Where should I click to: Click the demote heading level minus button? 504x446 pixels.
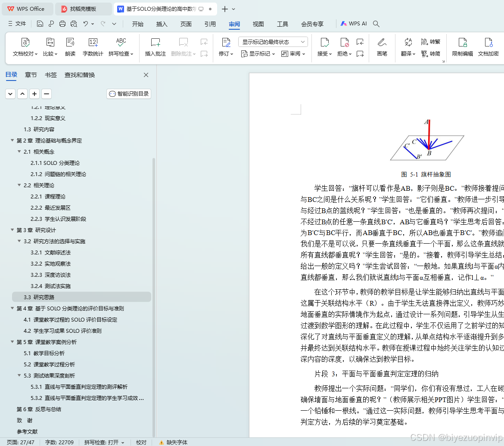47,94
